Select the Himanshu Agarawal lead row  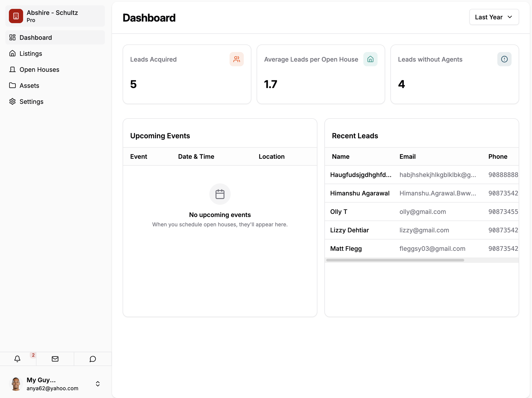pyautogui.click(x=360, y=193)
